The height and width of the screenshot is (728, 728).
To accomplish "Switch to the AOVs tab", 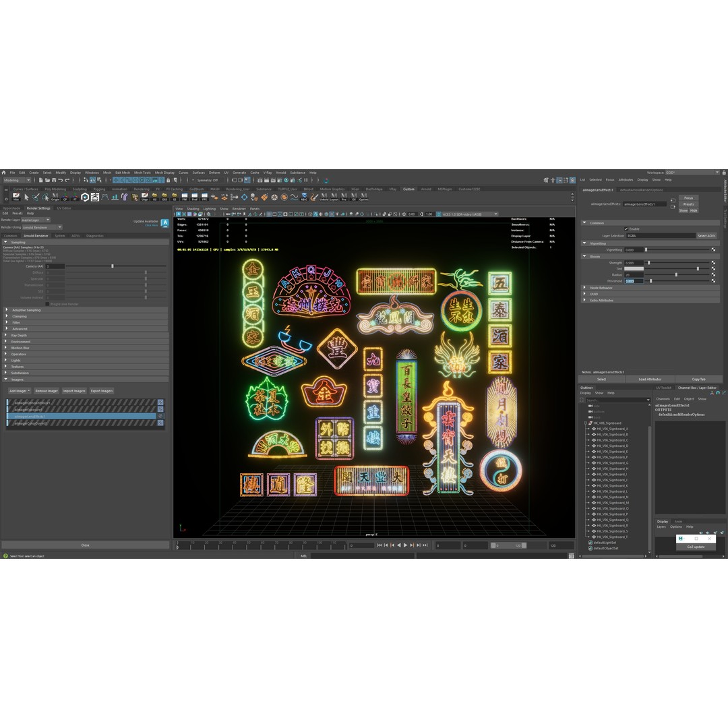I will [75, 236].
